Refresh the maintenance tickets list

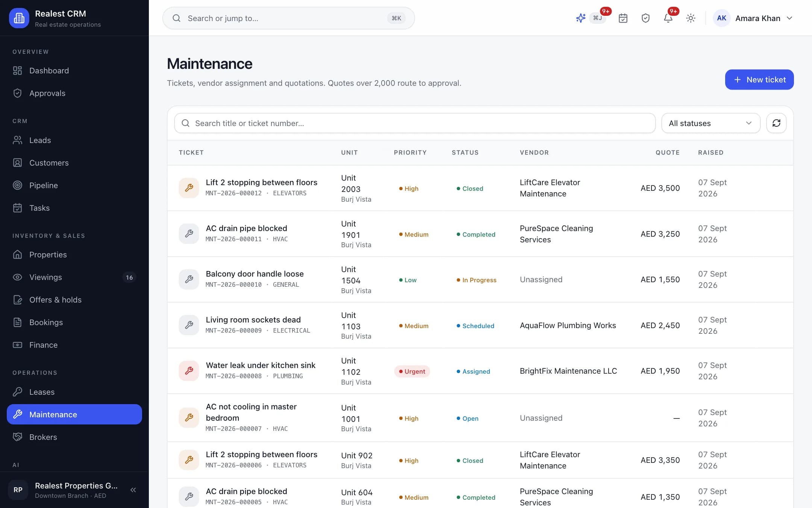point(776,123)
